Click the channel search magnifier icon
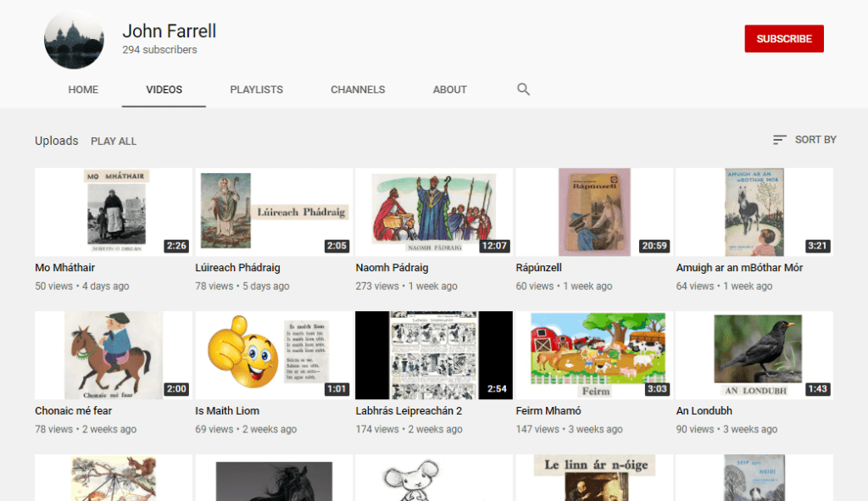 (x=523, y=89)
